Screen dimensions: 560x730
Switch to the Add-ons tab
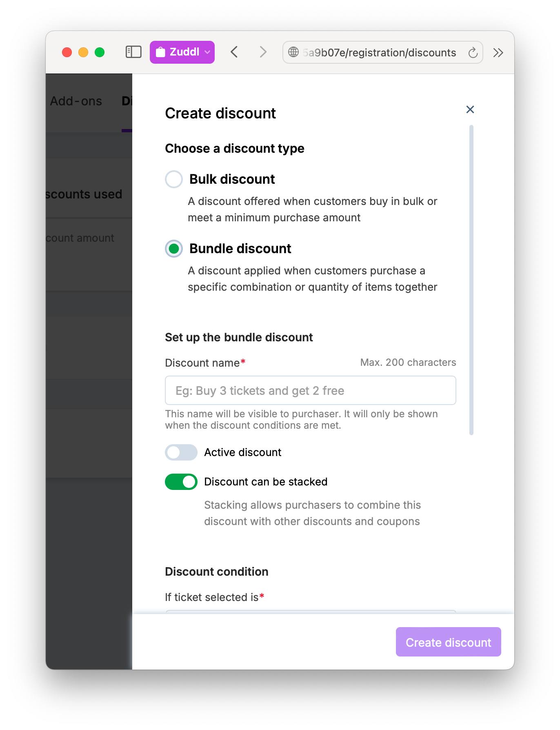(x=76, y=101)
